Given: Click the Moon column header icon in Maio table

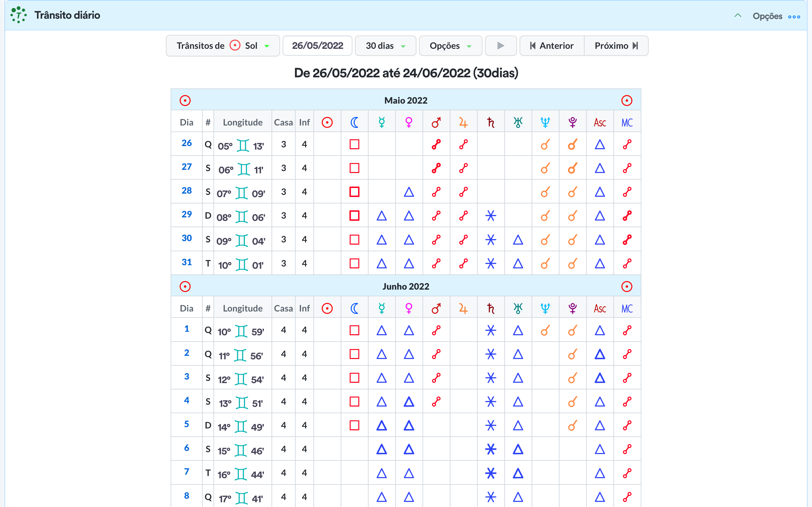Looking at the screenshot, I should pyautogui.click(x=354, y=122).
